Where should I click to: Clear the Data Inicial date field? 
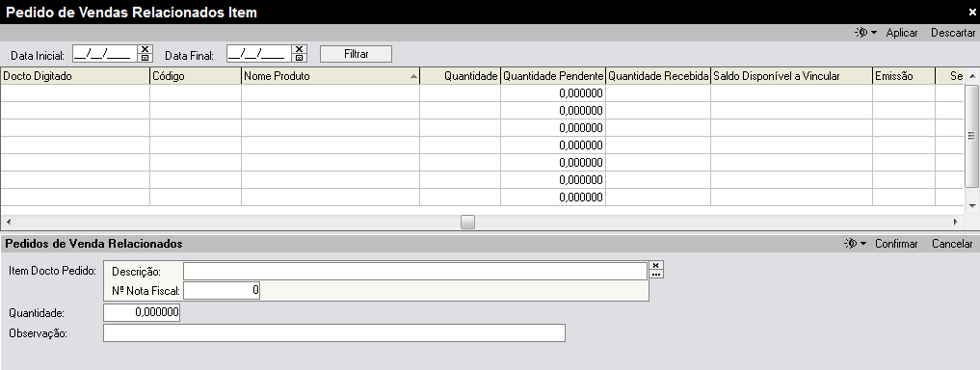(145, 49)
